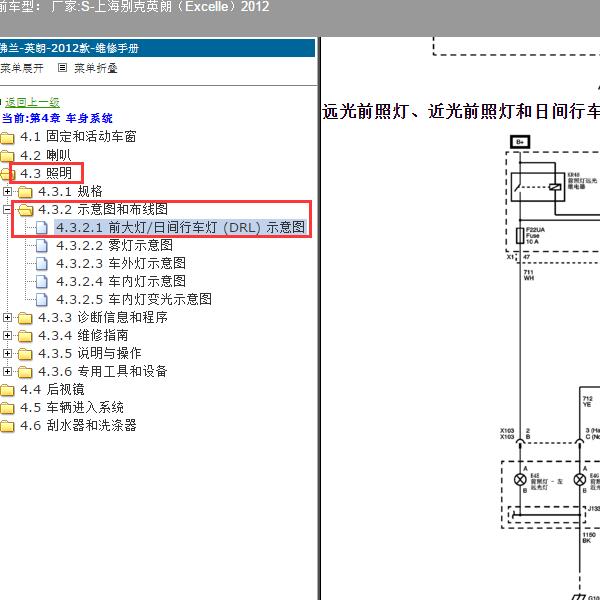Viewport: 600px width, 600px height.
Task: Click the document icon of 4.3.2.1 前大灯
Action: tap(41, 227)
